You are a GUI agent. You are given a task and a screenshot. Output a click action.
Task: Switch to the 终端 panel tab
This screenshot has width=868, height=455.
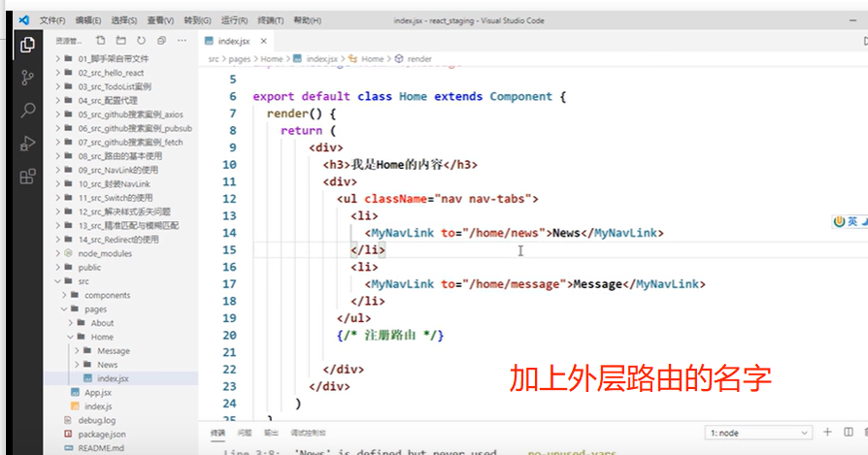218,433
